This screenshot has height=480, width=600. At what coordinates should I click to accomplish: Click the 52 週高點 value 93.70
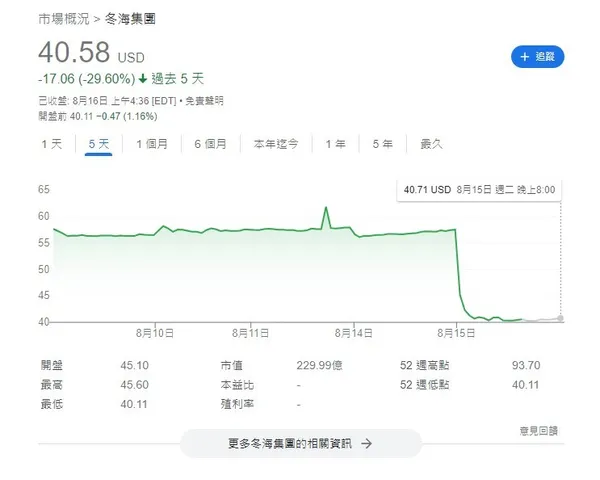pos(526,365)
